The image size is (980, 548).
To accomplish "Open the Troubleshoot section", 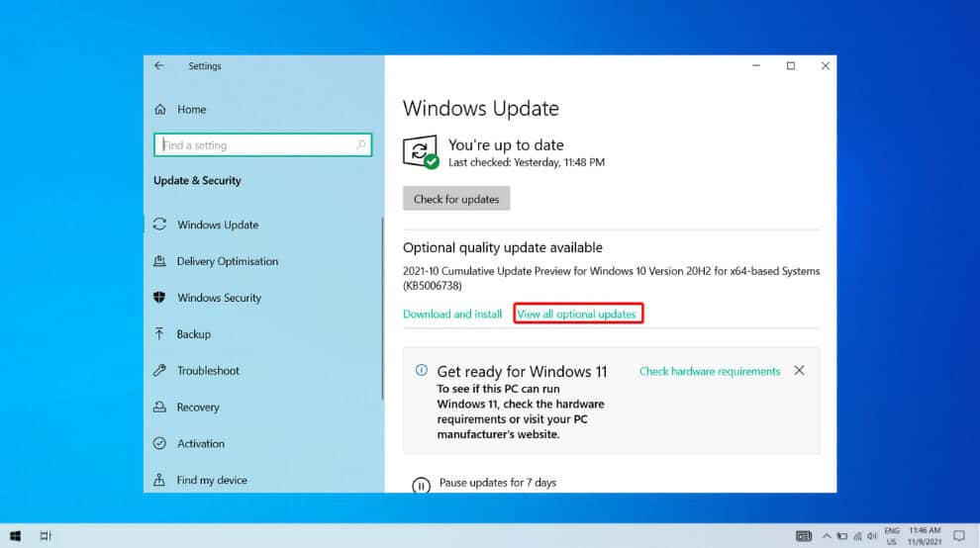I will coord(208,371).
